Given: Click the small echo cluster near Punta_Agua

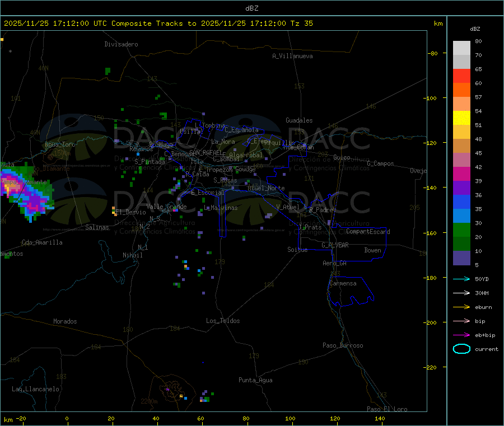Looking at the screenshot, I should [206, 397].
